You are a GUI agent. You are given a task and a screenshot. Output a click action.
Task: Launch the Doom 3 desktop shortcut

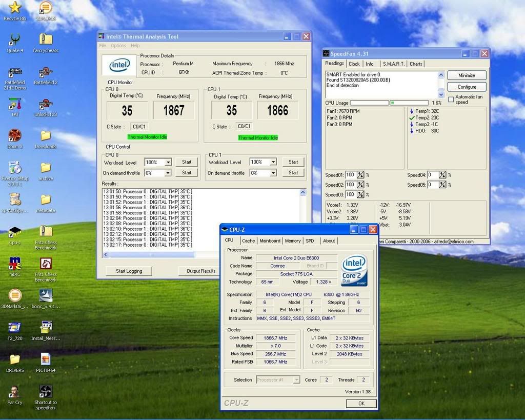click(x=15, y=139)
